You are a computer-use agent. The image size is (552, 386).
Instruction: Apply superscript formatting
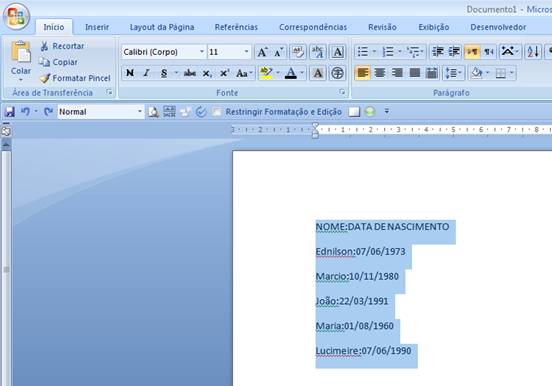pyautogui.click(x=224, y=73)
